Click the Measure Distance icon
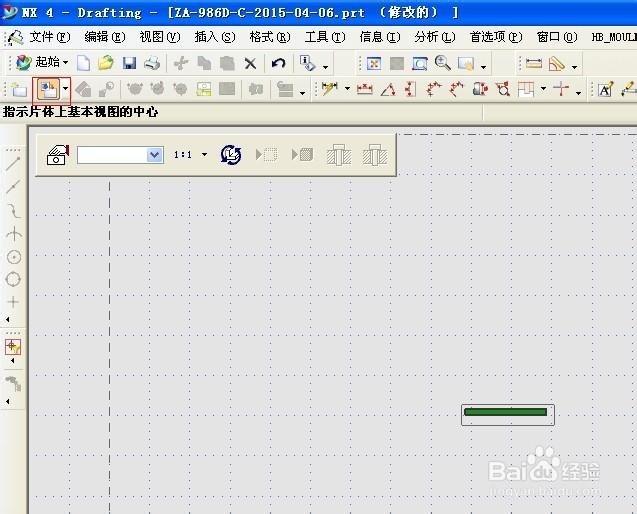This screenshot has height=514, width=637. point(533,63)
